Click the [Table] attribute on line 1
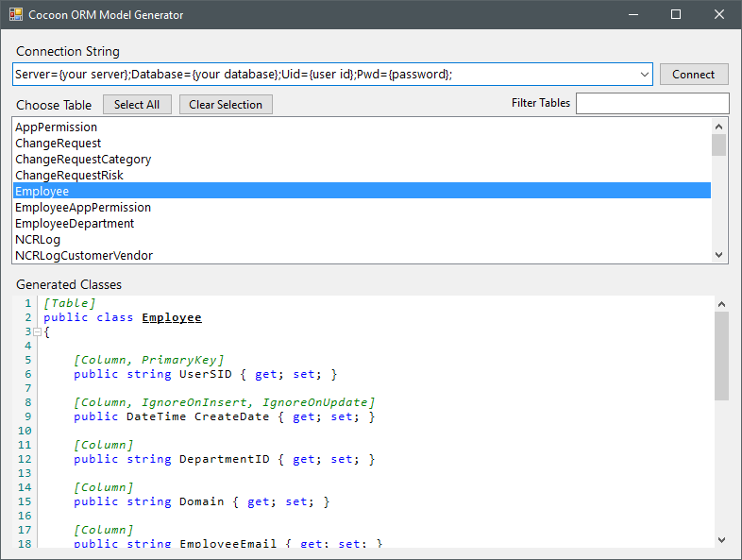 click(x=70, y=303)
